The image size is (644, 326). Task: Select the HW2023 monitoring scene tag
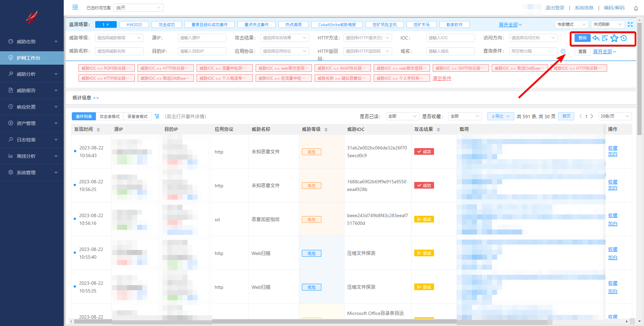(x=134, y=24)
